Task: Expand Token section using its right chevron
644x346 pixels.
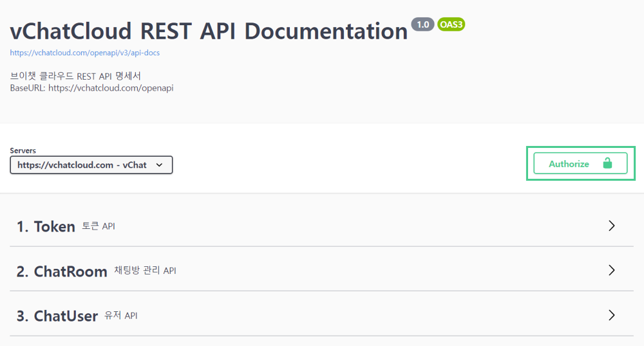Action: (611, 226)
